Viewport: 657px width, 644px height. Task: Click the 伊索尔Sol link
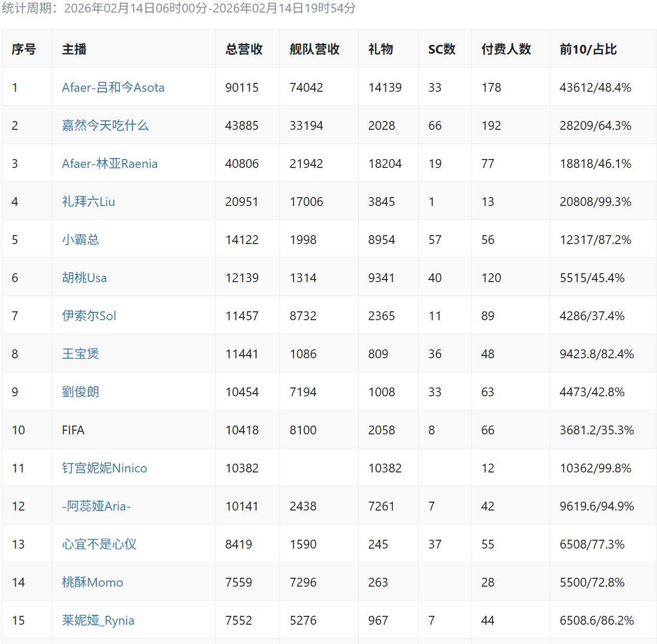point(89,316)
